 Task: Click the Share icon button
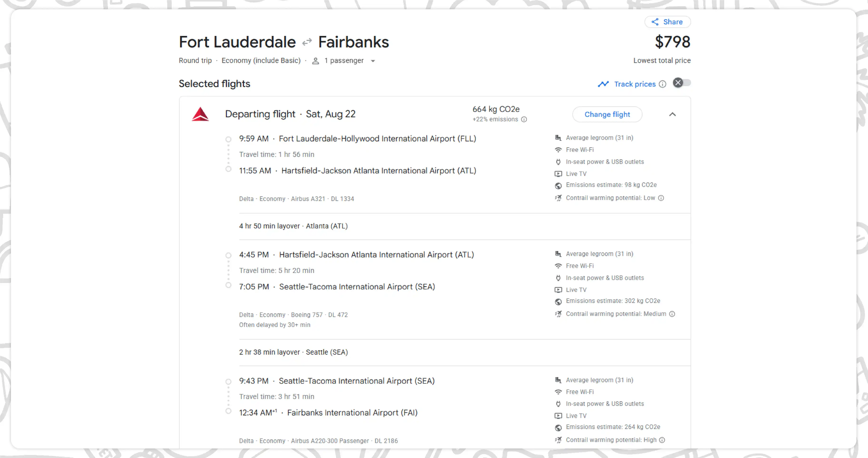(x=667, y=22)
